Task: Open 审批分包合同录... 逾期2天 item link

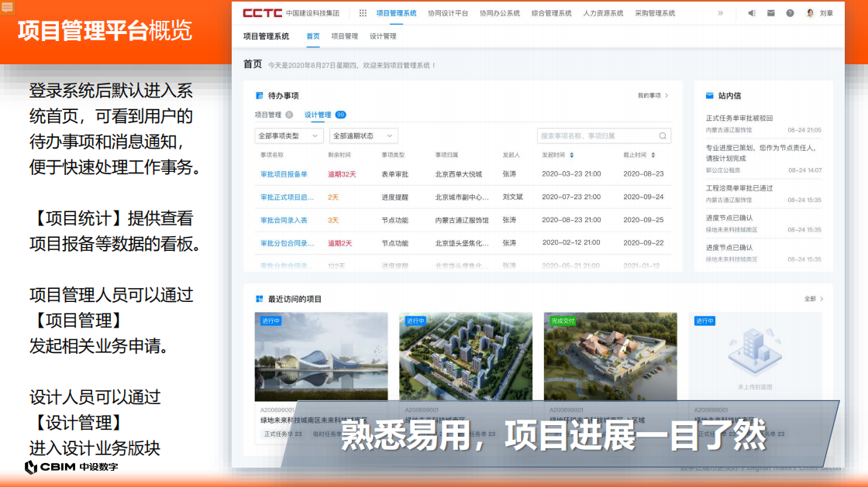Action: 288,243
